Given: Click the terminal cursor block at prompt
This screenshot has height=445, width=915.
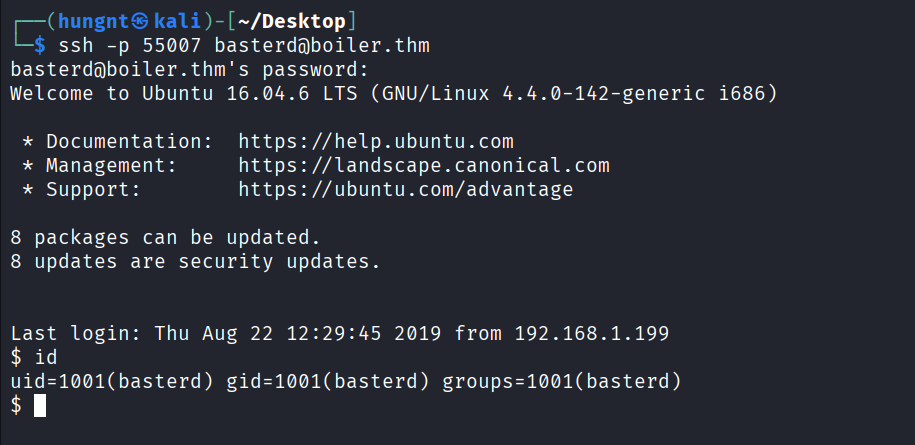Looking at the screenshot, I should coord(40,405).
